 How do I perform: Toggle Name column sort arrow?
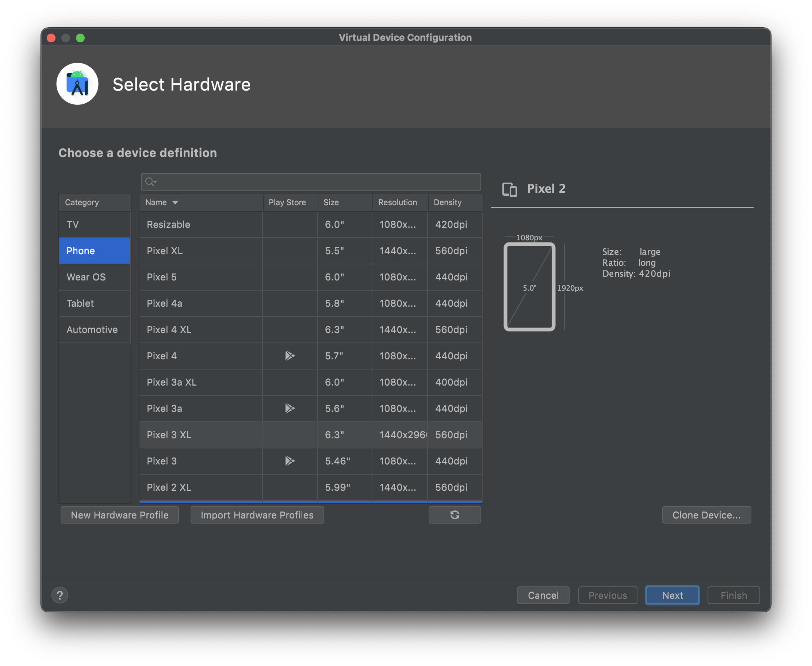[175, 203]
